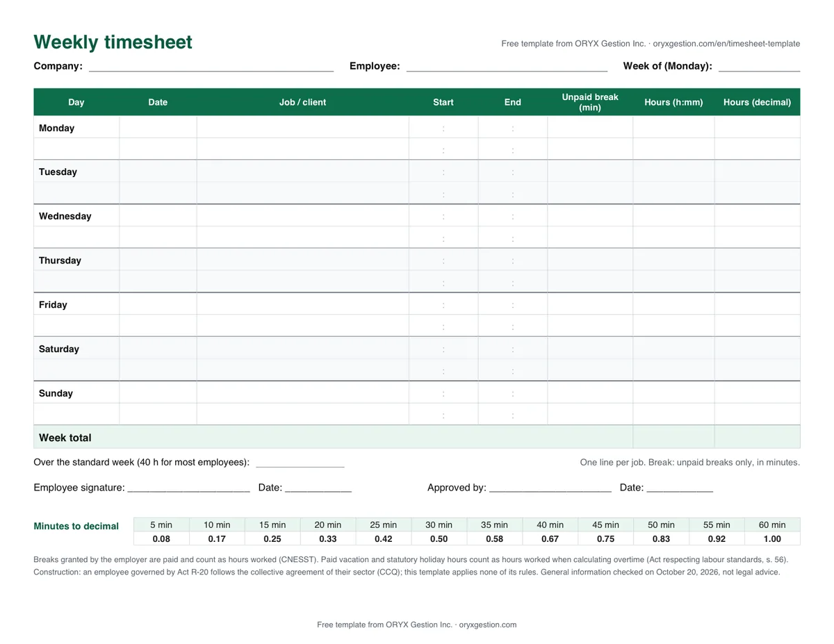
Task: Click the Date line after Employee signature
Action: [x=318, y=489]
